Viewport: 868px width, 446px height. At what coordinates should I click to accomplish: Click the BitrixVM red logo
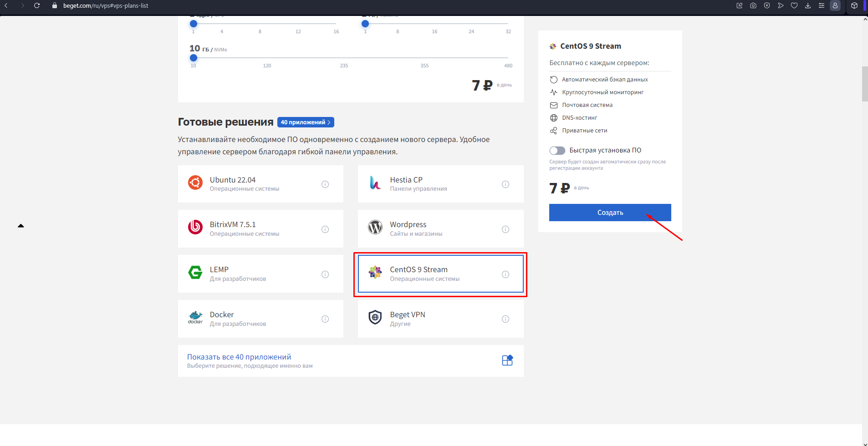pyautogui.click(x=195, y=227)
